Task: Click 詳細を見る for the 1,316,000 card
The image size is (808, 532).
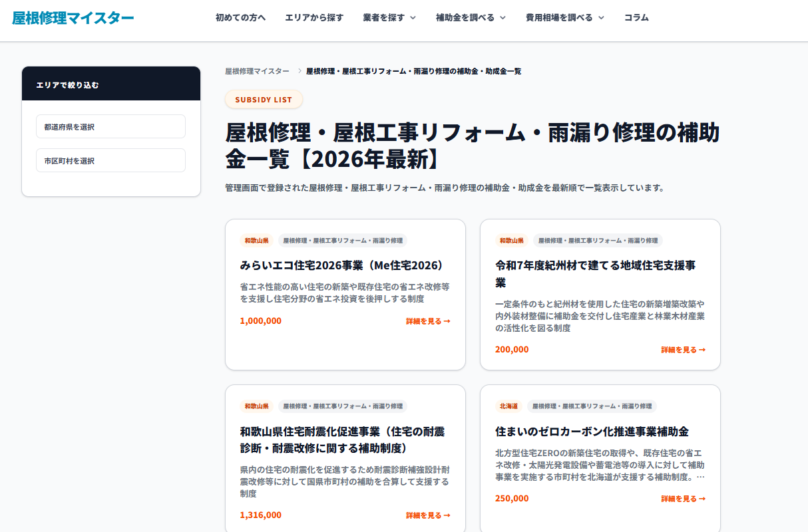Action: tap(428, 515)
